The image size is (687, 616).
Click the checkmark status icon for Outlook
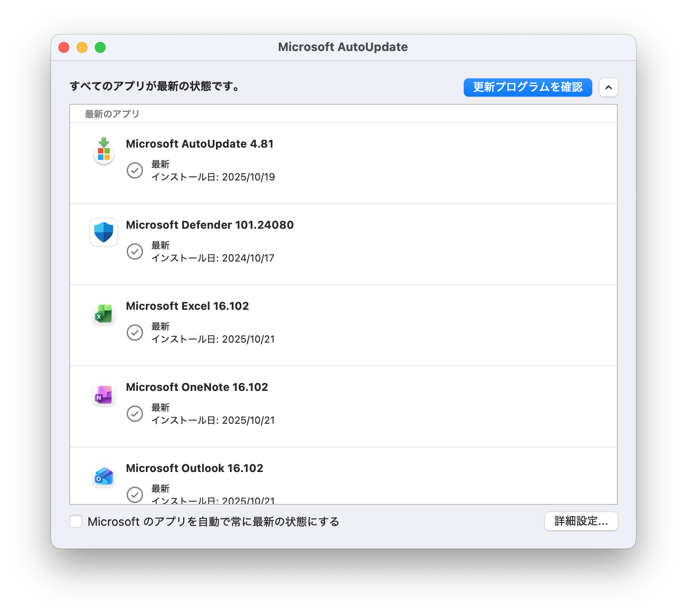(135, 494)
